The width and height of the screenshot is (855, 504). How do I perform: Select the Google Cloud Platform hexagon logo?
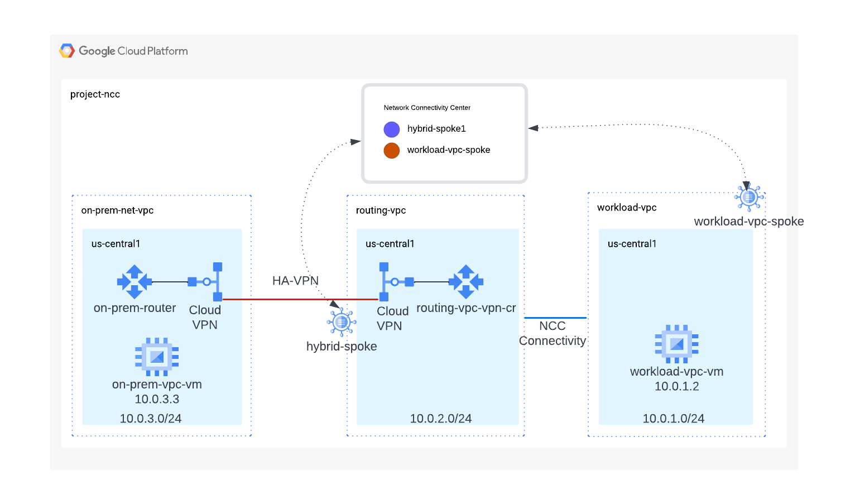coord(67,50)
